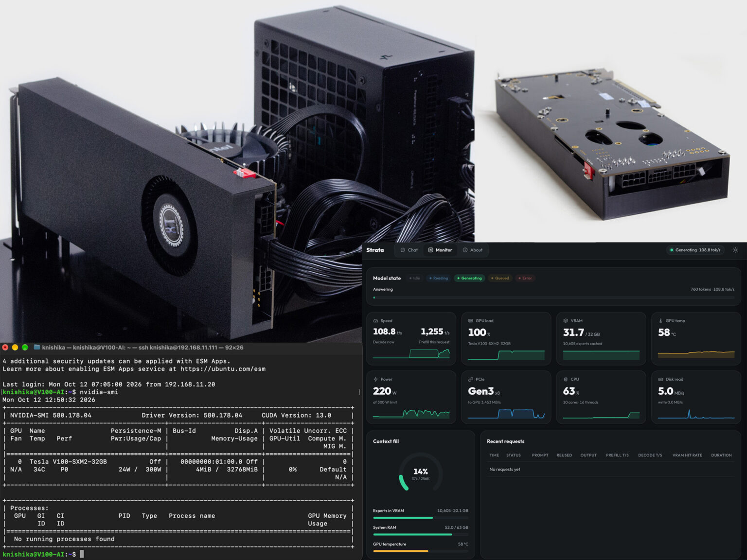Click the thermometer icon beside GPU temp
The height and width of the screenshot is (560, 747).
[660, 321]
